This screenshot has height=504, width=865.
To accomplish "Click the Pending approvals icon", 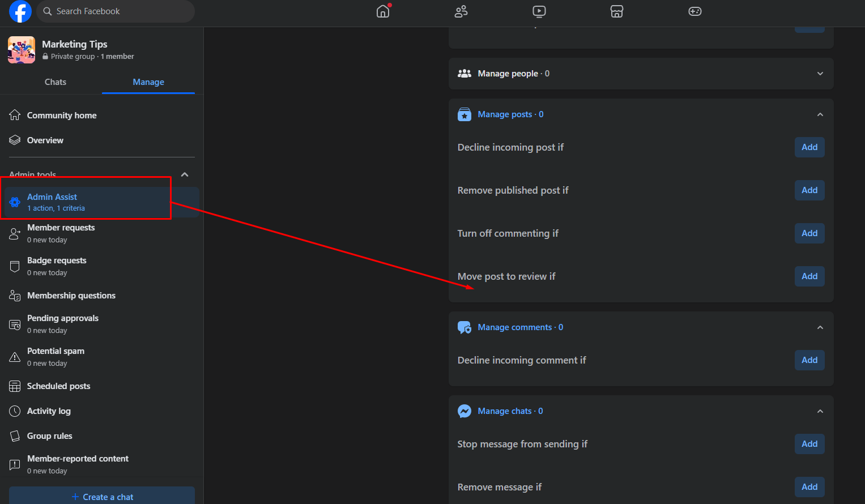I will (x=15, y=324).
